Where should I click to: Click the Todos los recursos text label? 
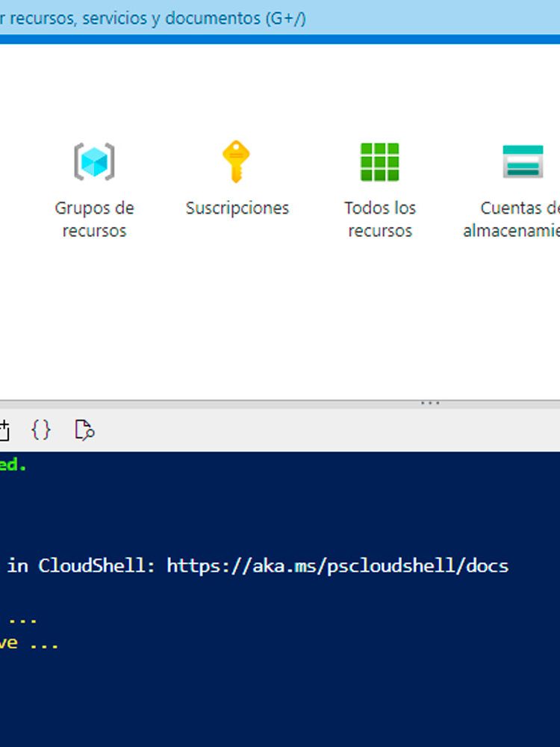379,219
